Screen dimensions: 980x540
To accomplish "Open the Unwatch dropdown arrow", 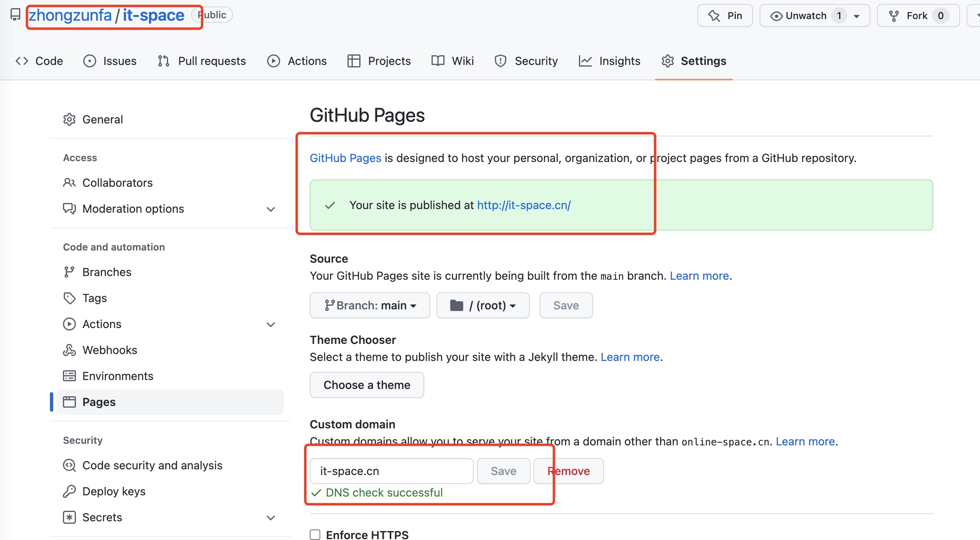I will tap(857, 16).
